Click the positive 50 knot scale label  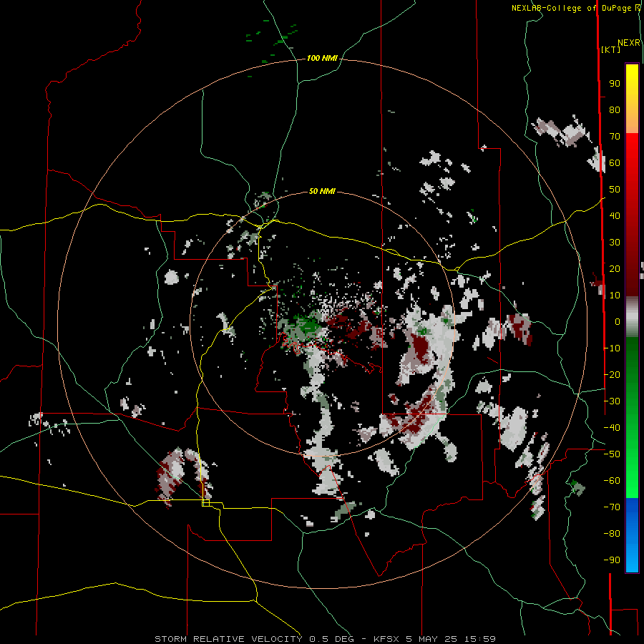[x=615, y=190]
